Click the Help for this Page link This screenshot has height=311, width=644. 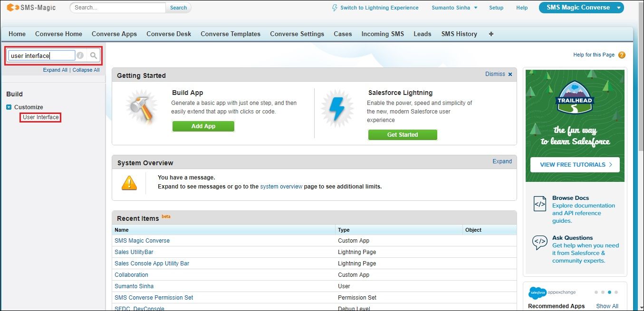tap(594, 55)
